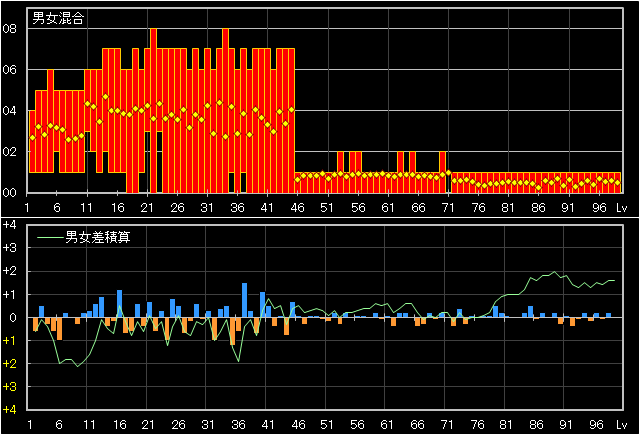The image size is (640, 435).
Task: Click the yellow diamond marker at level 71
Action: pyautogui.click(x=449, y=173)
